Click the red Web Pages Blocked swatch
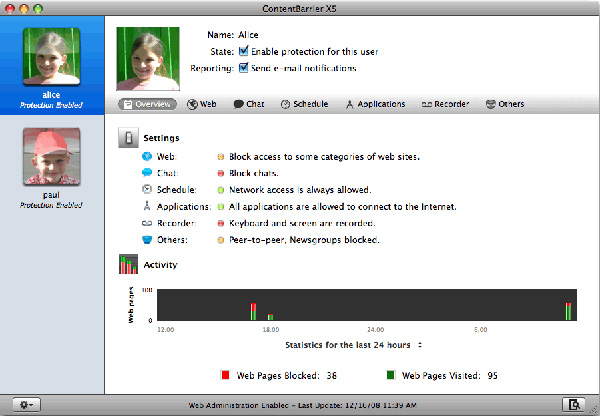This screenshot has width=600, height=416. (x=225, y=375)
